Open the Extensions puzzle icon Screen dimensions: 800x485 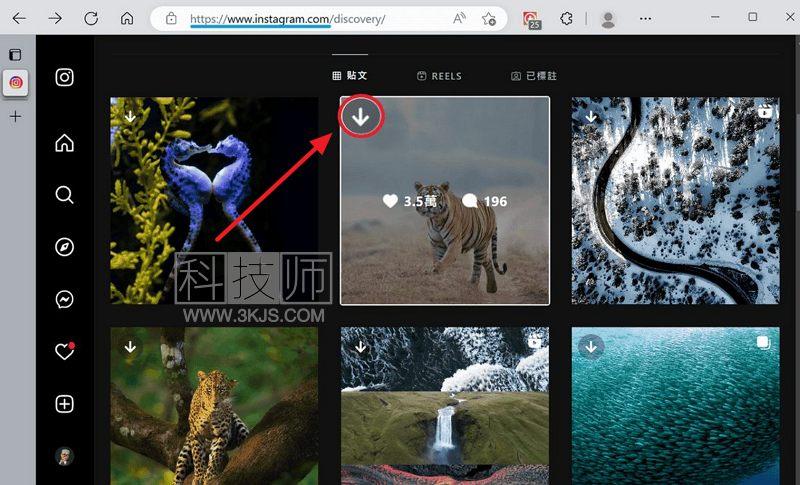pyautogui.click(x=566, y=19)
